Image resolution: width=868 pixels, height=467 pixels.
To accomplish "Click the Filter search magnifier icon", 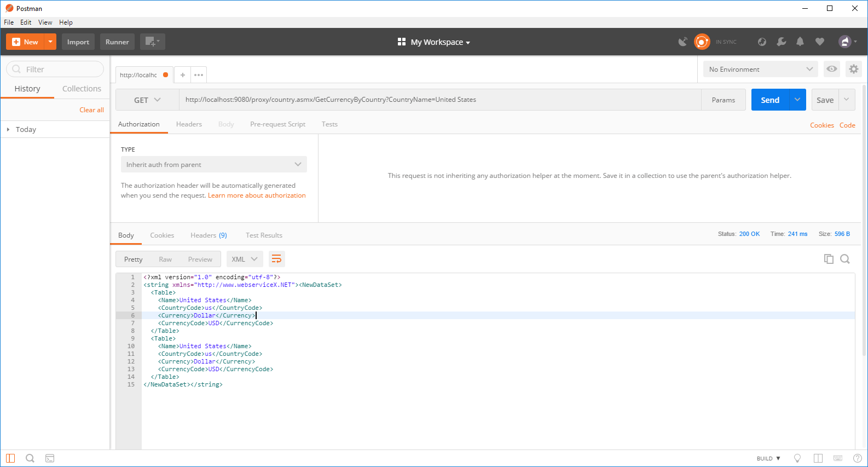I will tap(16, 69).
